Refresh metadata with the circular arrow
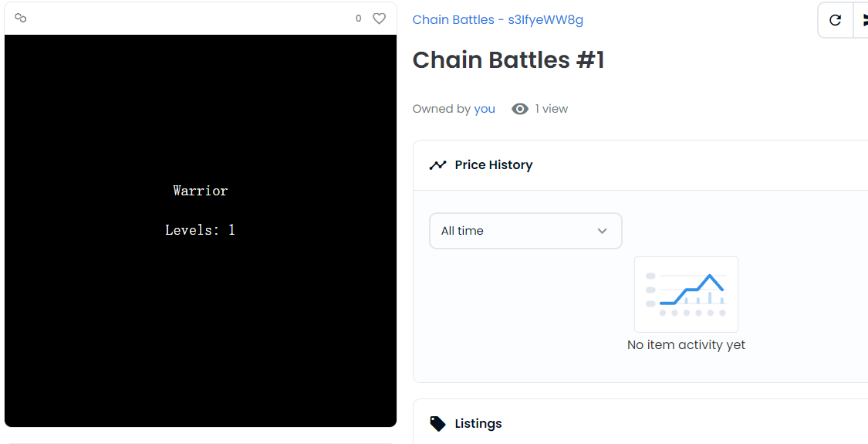This screenshot has width=868, height=444. coord(835,21)
